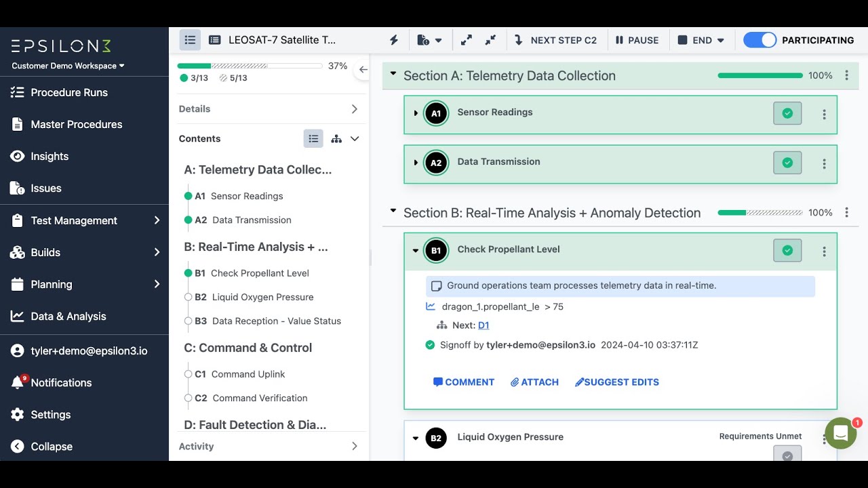
Task: Add a COMMENT to step B1
Action: (x=464, y=382)
